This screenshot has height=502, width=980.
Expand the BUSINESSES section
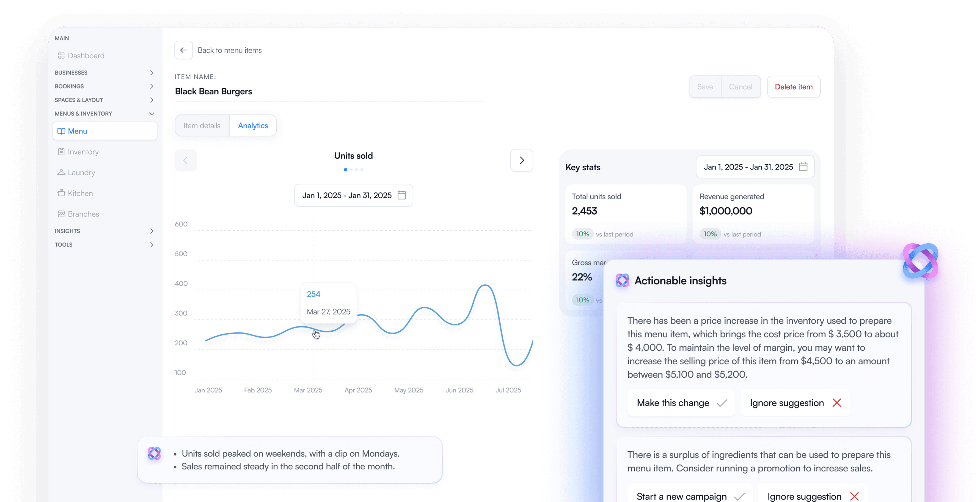[105, 73]
